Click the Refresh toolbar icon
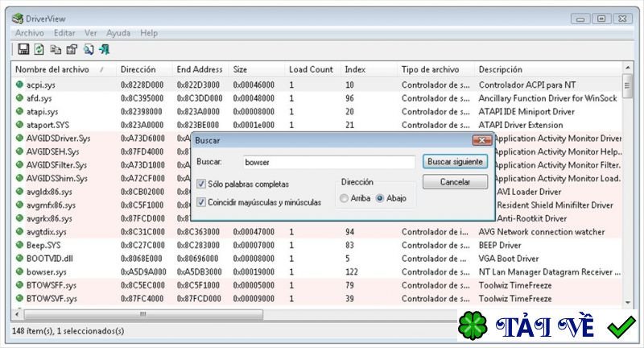The image size is (644, 348). pos(39,50)
